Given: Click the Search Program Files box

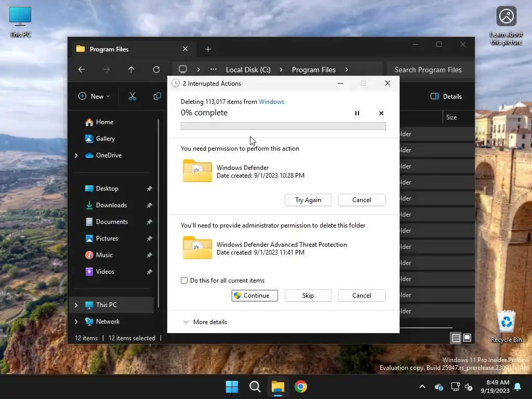Looking at the screenshot, I should tap(431, 70).
